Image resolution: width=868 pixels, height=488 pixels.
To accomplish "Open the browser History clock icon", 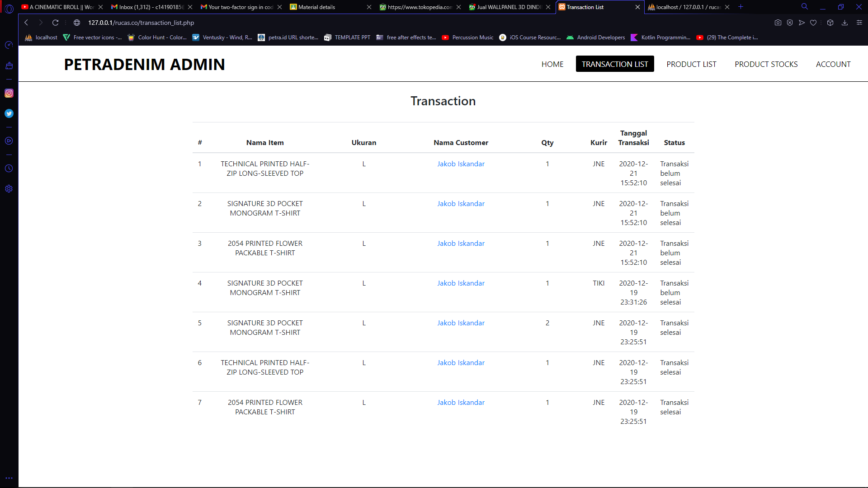I will [9, 168].
